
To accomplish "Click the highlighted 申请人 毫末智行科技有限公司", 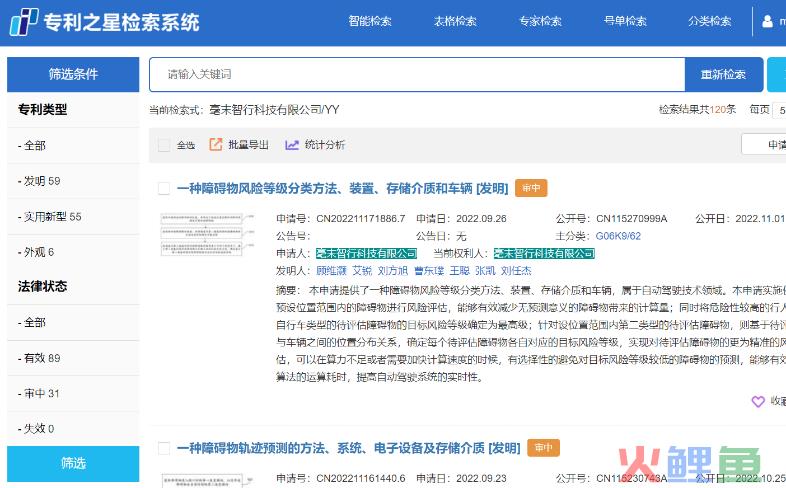I will 366,254.
